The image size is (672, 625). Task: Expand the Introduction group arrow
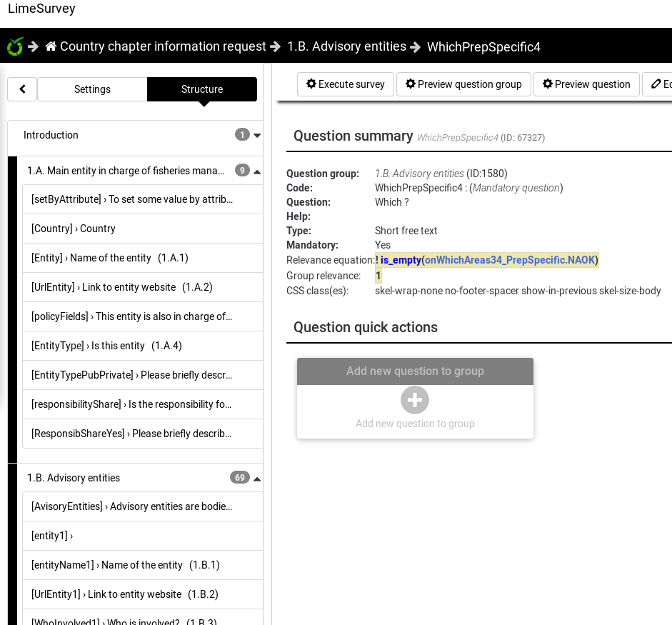coord(257,135)
